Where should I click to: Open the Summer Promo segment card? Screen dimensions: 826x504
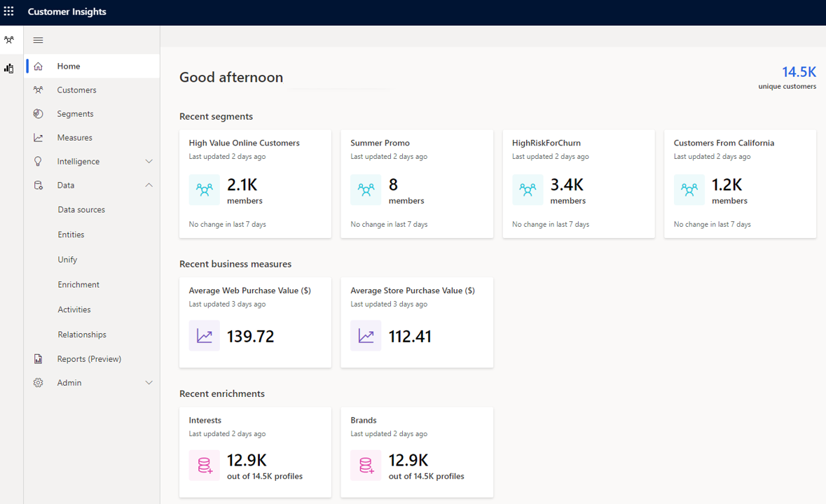pos(417,183)
